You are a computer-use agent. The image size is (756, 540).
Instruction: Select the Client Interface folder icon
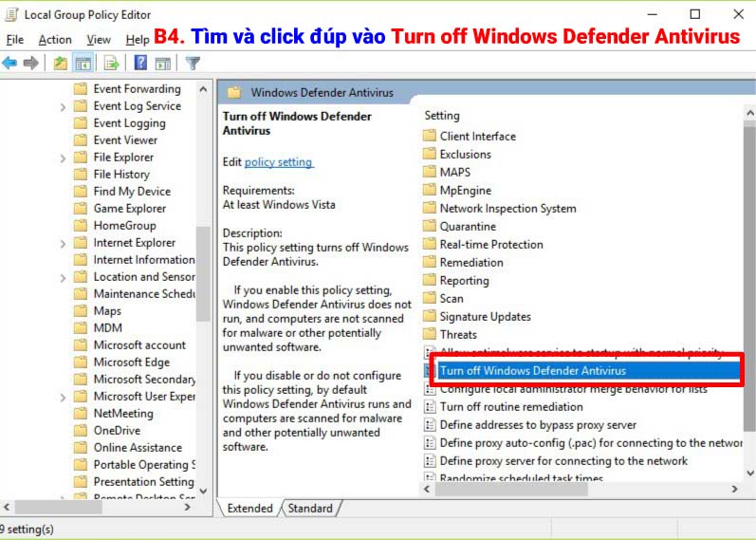click(429, 136)
